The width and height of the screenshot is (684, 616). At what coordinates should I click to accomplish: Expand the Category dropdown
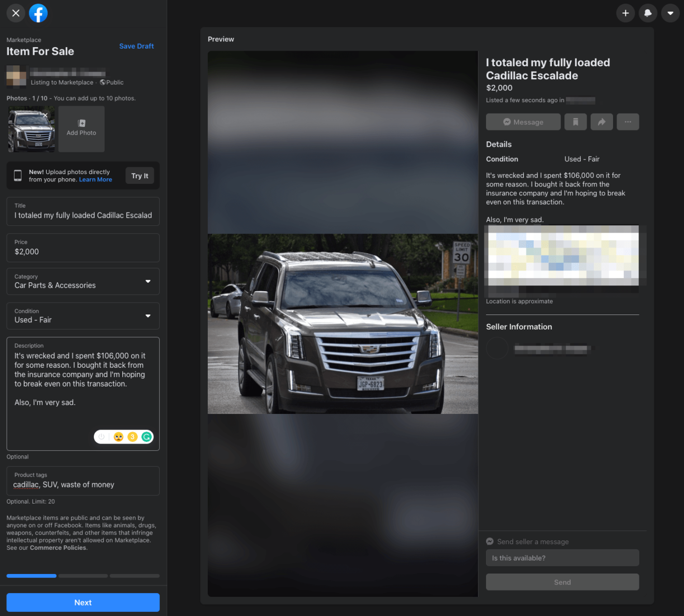point(83,281)
